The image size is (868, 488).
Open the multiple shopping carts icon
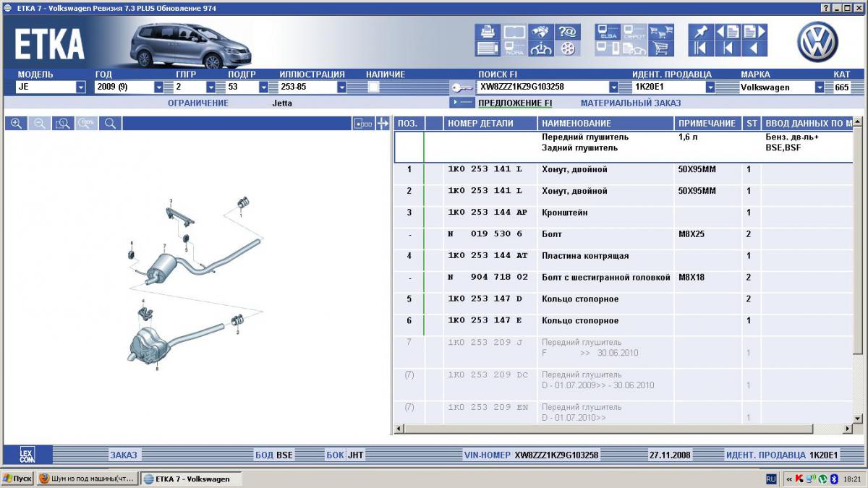tap(660, 32)
